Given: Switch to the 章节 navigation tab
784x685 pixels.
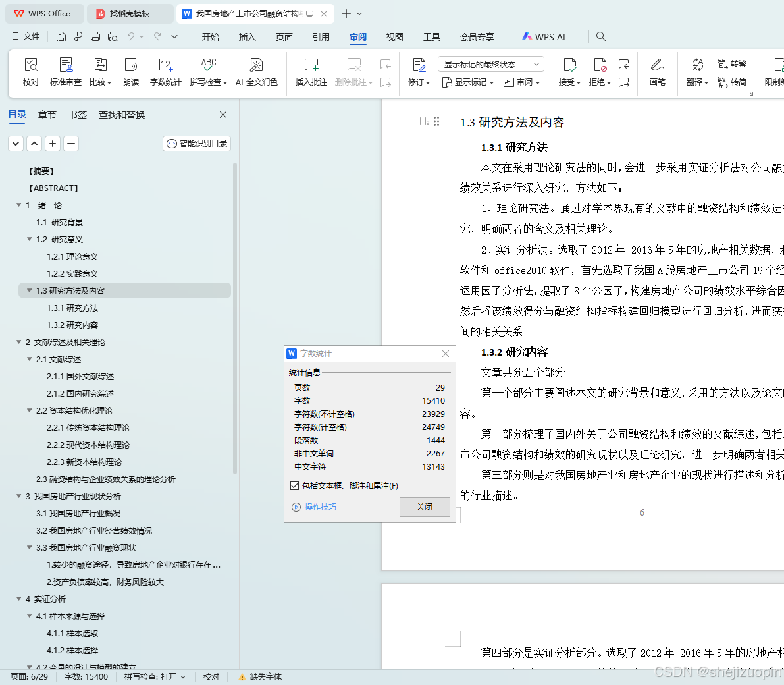Looking at the screenshot, I should click(x=47, y=115).
